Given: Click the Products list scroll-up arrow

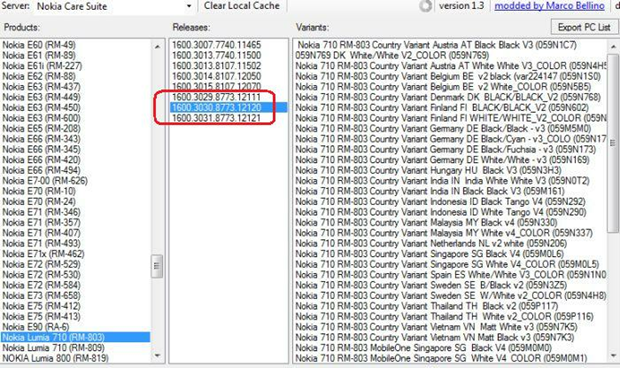Looking at the screenshot, I should point(157,46).
